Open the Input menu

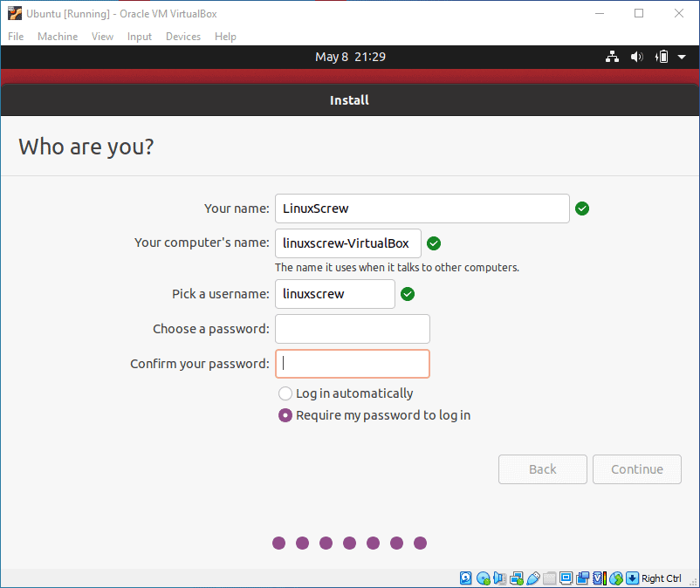coord(140,37)
